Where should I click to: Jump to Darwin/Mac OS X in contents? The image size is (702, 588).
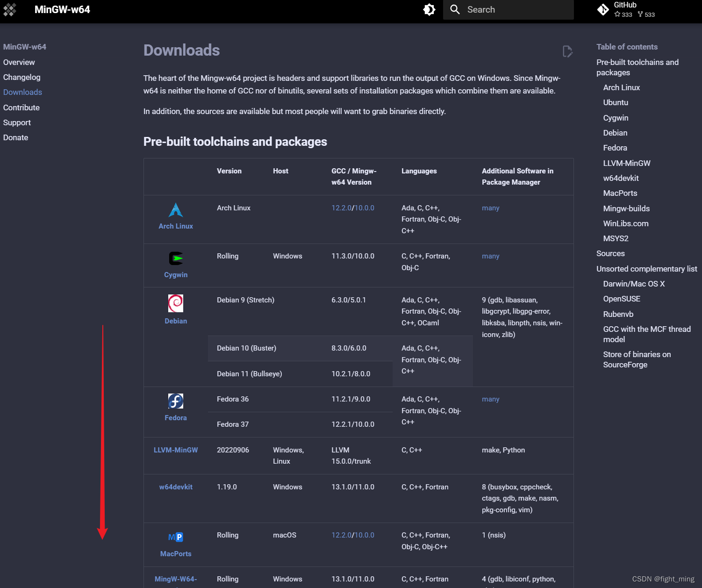click(x=634, y=284)
